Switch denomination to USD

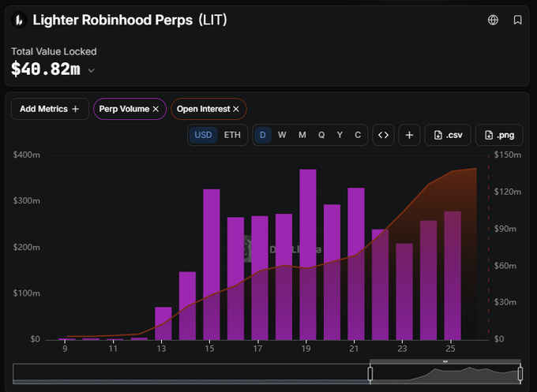203,135
